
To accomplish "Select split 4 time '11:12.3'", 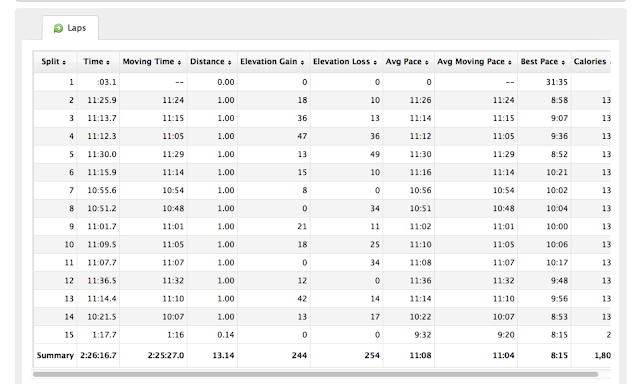I will coord(102,136).
